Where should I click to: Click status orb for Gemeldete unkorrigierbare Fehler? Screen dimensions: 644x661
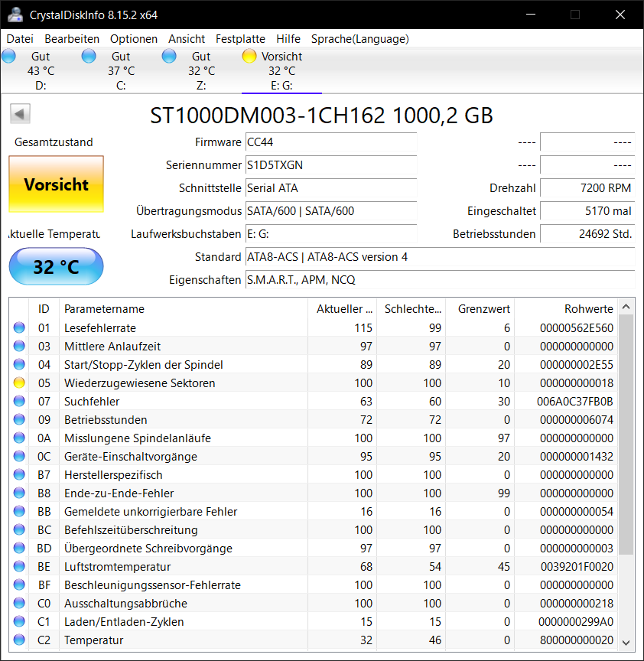click(x=19, y=511)
